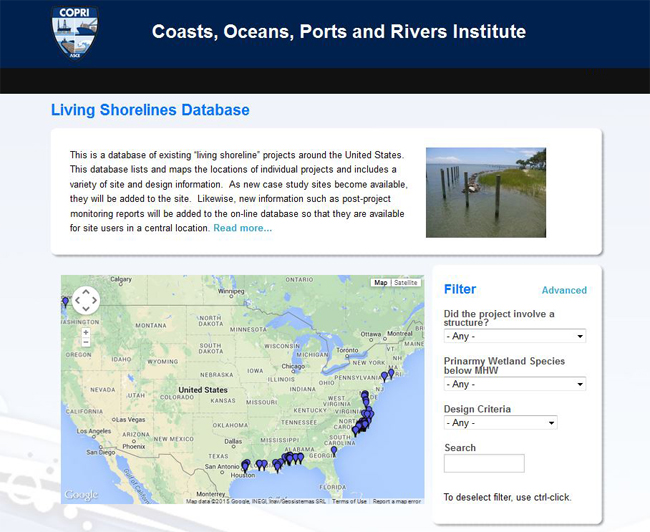Switch the map to Map view
Screen dimensions: 650x532
coord(380,283)
